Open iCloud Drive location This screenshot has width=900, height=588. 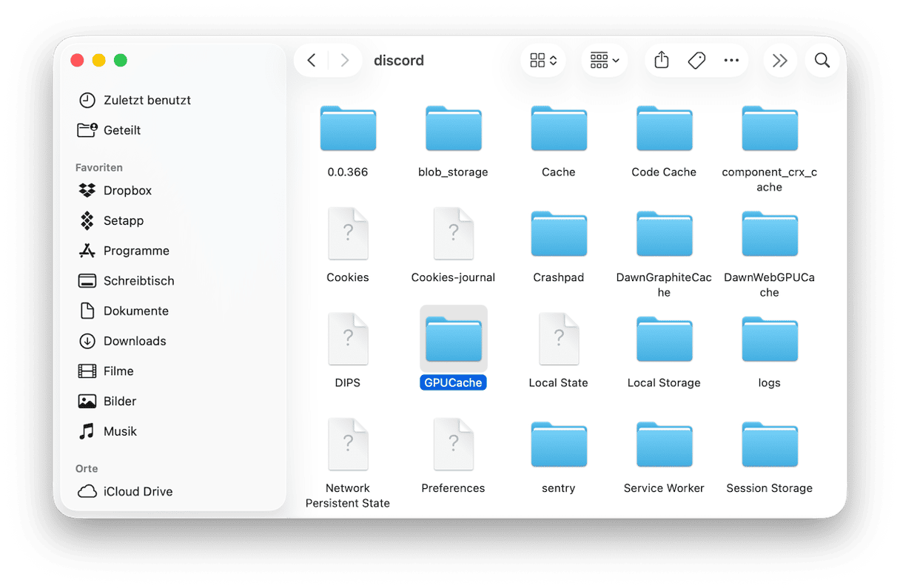click(138, 491)
